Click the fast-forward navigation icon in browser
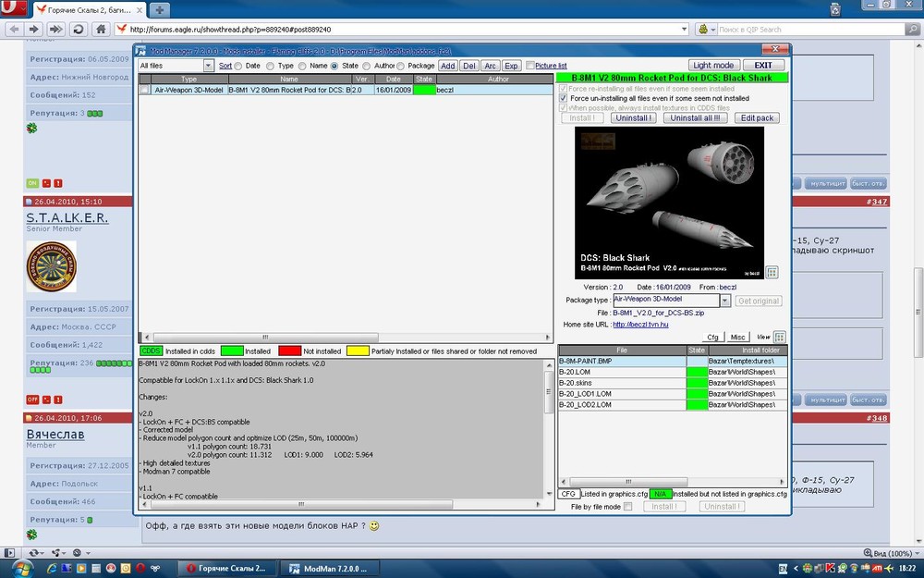The image size is (924, 578). [55, 29]
